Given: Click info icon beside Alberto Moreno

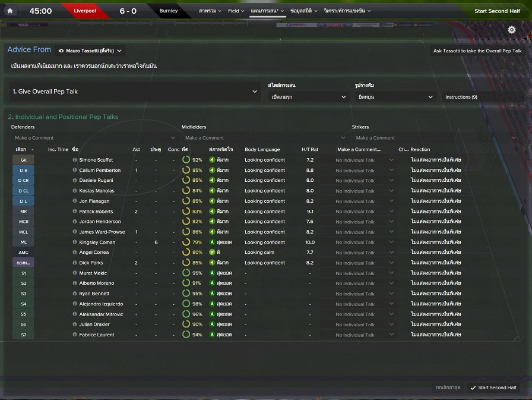Looking at the screenshot, I should tap(75, 283).
